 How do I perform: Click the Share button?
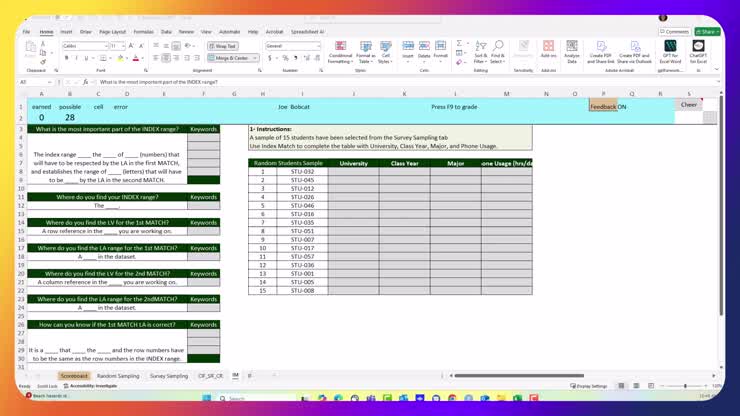point(707,32)
